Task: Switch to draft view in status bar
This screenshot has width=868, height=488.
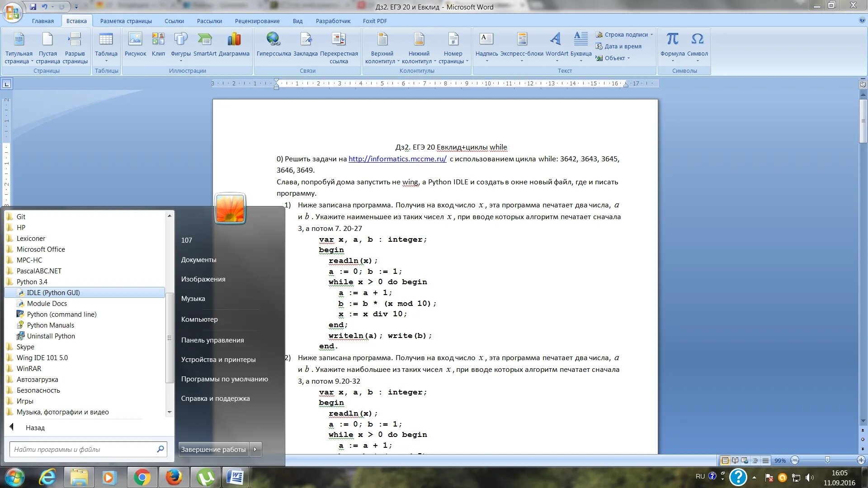Action: click(765, 460)
